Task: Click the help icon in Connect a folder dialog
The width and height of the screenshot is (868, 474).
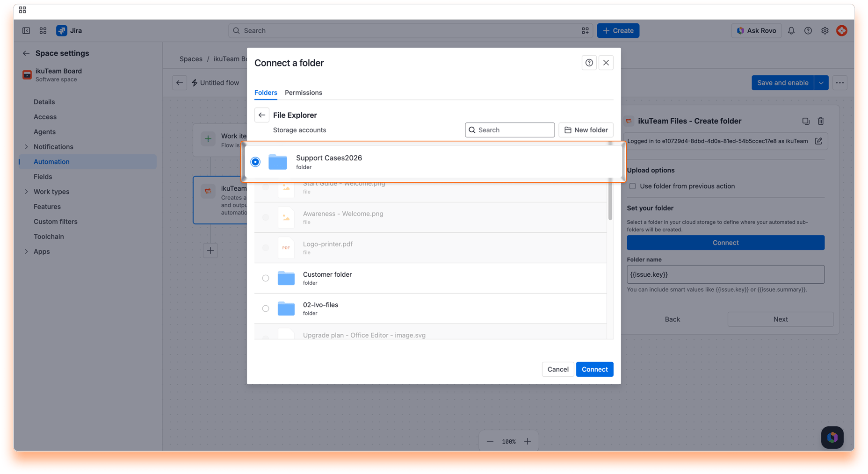Action: pos(589,63)
